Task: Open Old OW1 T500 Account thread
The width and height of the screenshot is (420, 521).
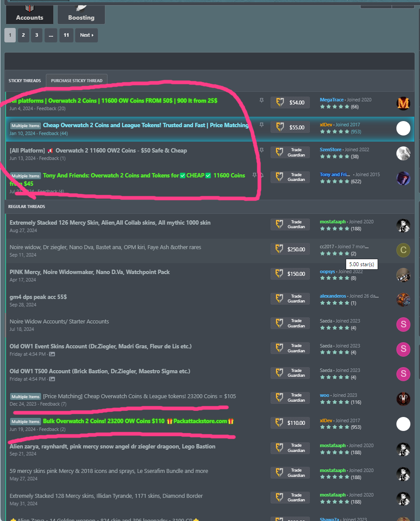Action: tap(100, 371)
